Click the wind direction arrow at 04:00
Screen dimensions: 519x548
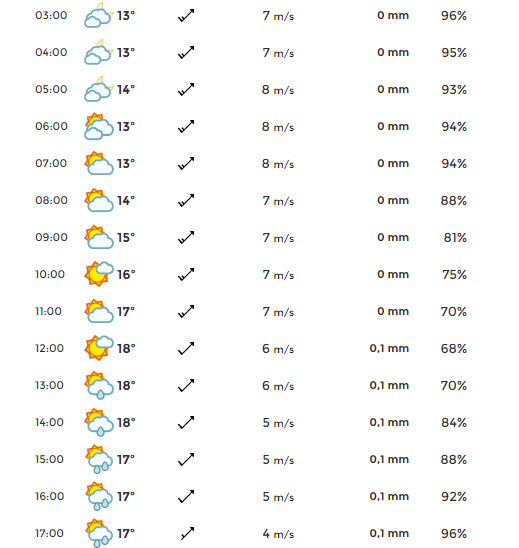pos(186,52)
